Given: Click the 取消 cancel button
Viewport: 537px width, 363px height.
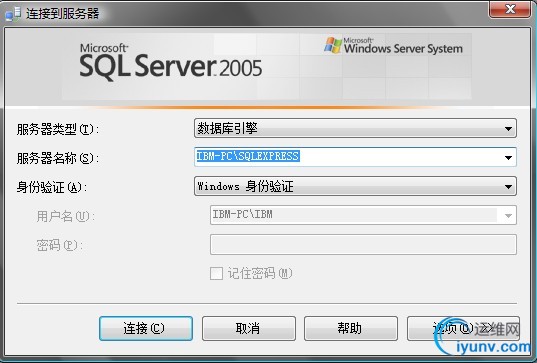Looking at the screenshot, I should 249,328.
